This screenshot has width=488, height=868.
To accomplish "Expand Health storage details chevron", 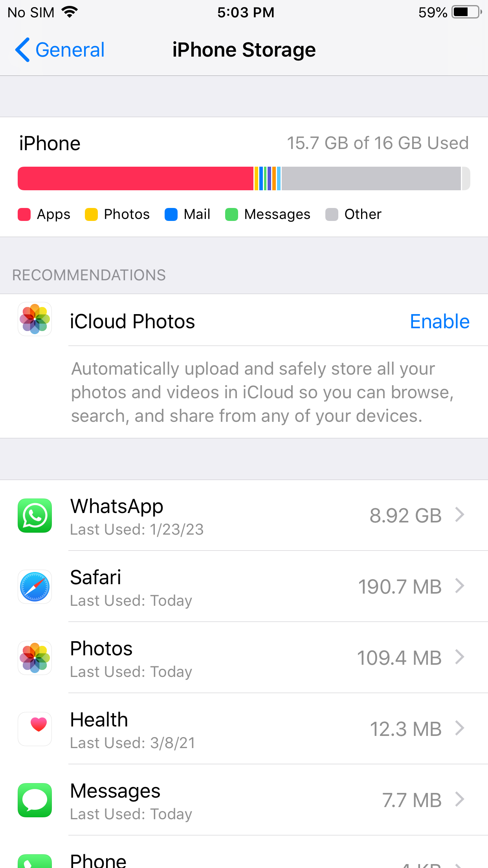I will [x=460, y=728].
